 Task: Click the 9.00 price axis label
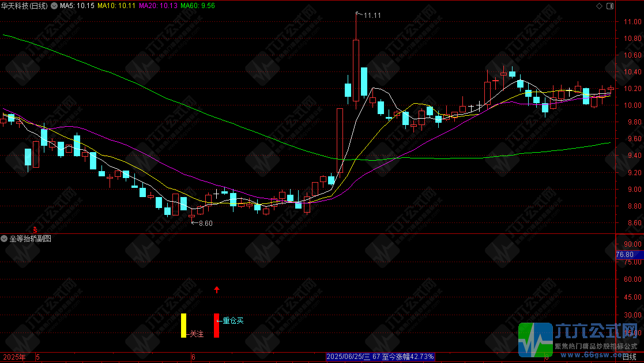635,190
